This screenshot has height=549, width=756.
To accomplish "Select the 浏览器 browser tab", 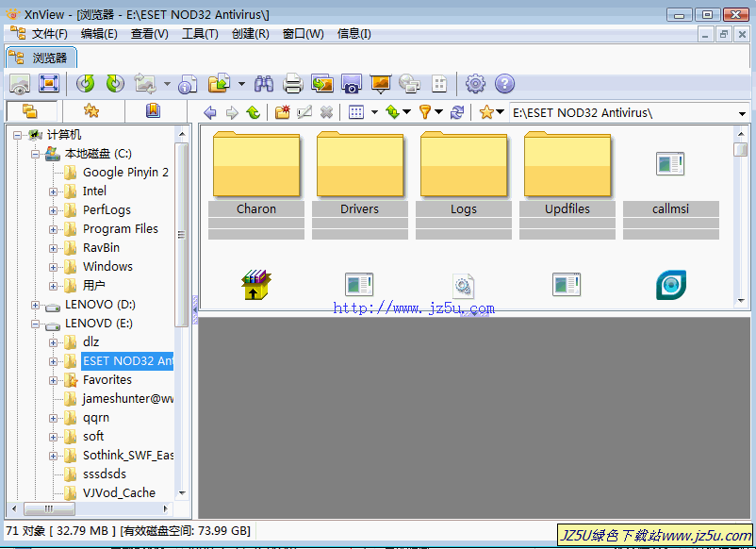I will coord(41,58).
